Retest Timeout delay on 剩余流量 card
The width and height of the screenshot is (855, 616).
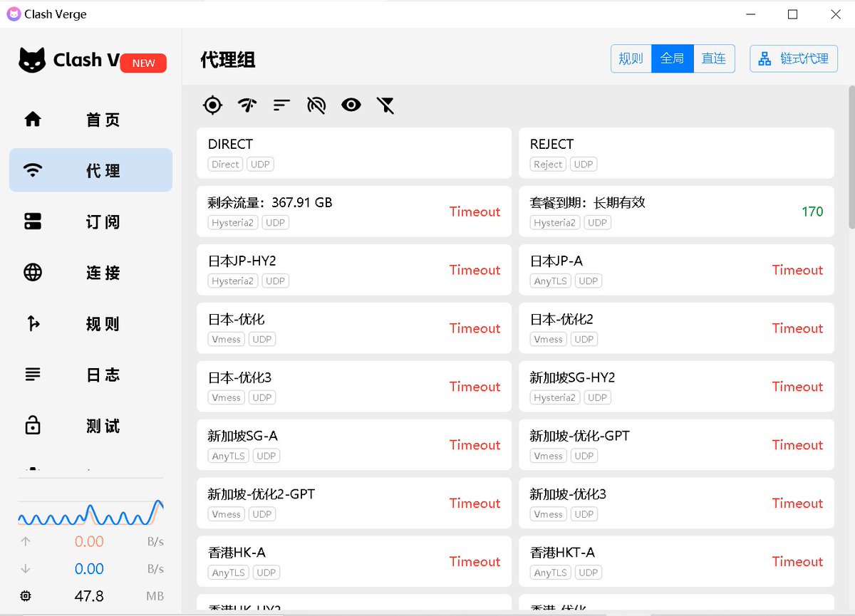click(x=475, y=212)
